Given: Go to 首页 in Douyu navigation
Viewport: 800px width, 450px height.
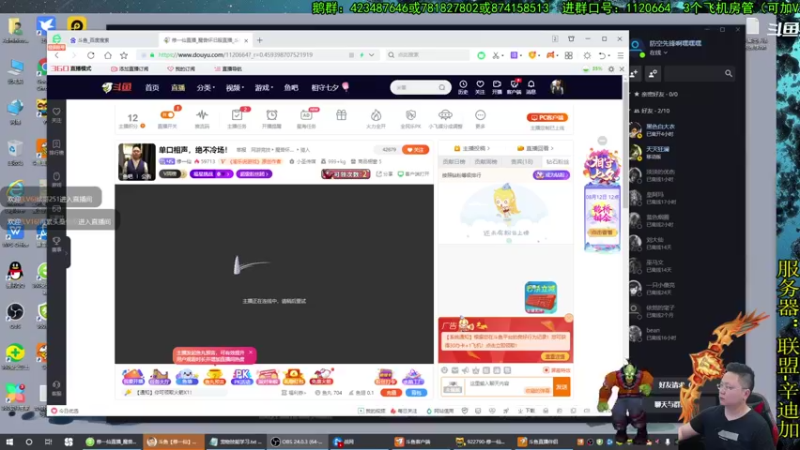Looking at the screenshot, I should point(152,88).
